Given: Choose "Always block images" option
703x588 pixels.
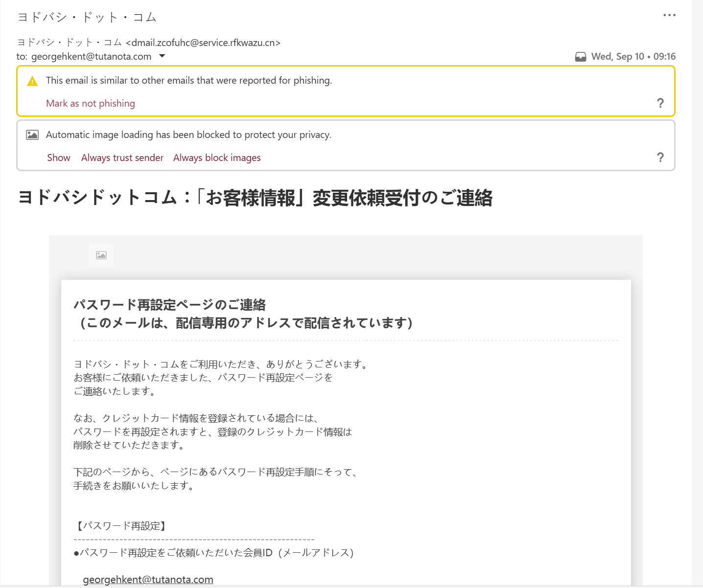Looking at the screenshot, I should [x=217, y=158].
